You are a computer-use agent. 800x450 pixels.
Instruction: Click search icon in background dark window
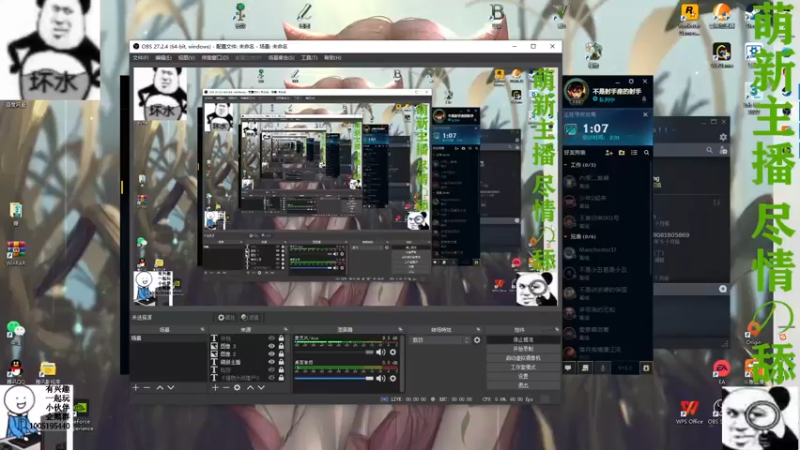point(709,150)
